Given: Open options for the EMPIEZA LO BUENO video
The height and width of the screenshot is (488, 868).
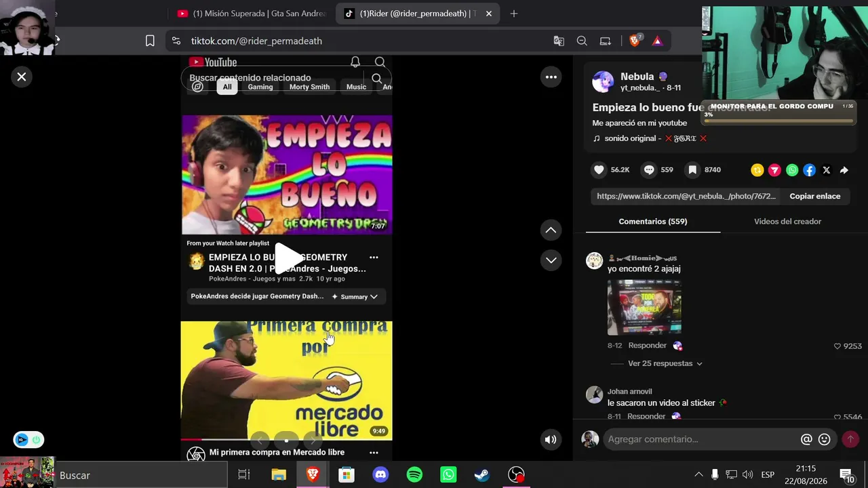Looking at the screenshot, I should point(374,258).
